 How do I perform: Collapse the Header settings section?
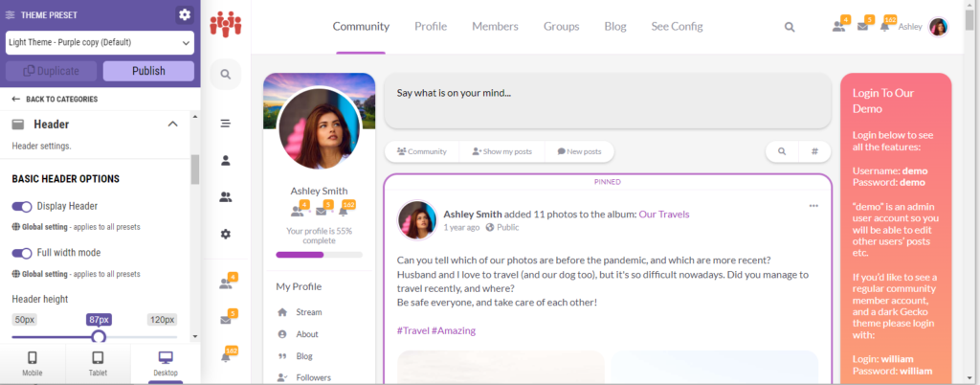(172, 124)
